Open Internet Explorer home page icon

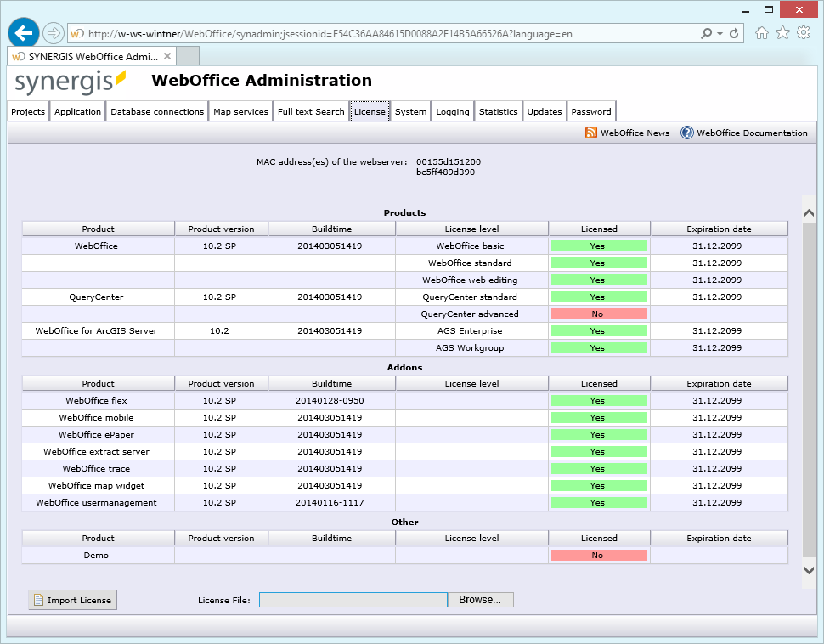(761, 32)
